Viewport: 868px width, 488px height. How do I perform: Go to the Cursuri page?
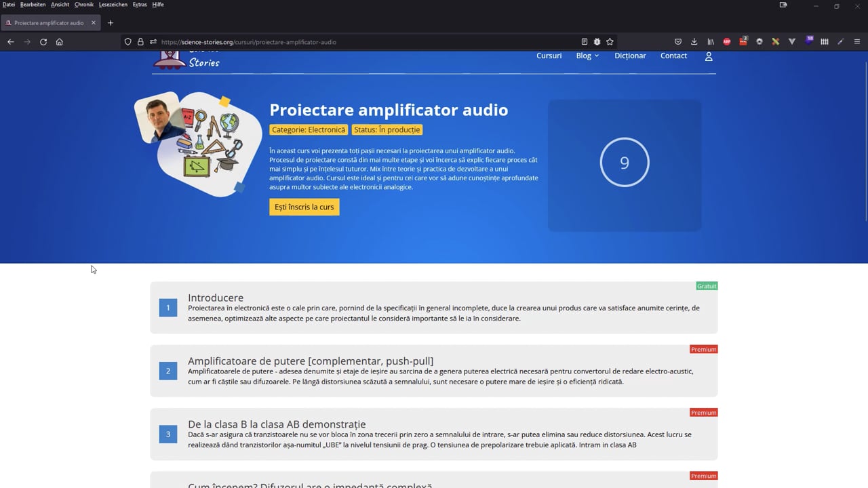549,56
